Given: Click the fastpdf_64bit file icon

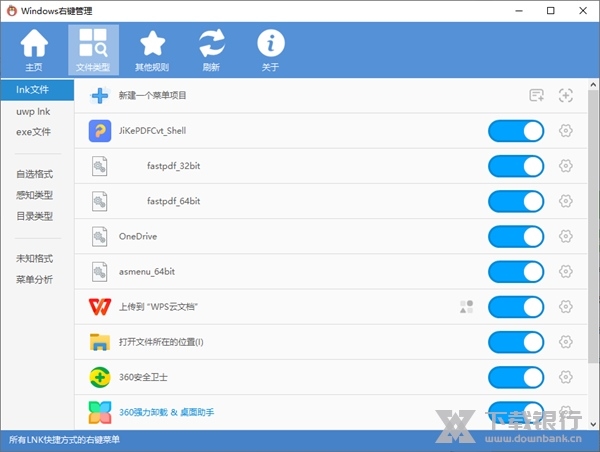Looking at the screenshot, I should coord(99,201).
